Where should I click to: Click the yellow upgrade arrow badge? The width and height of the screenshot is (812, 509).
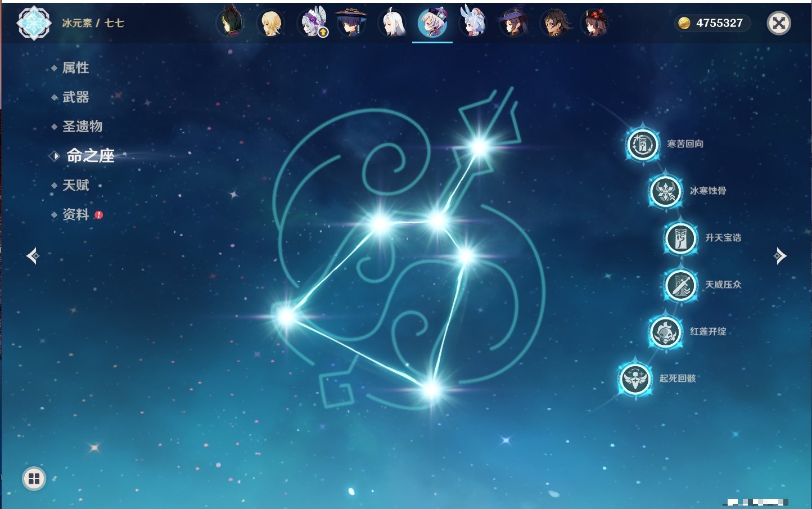[x=323, y=33]
